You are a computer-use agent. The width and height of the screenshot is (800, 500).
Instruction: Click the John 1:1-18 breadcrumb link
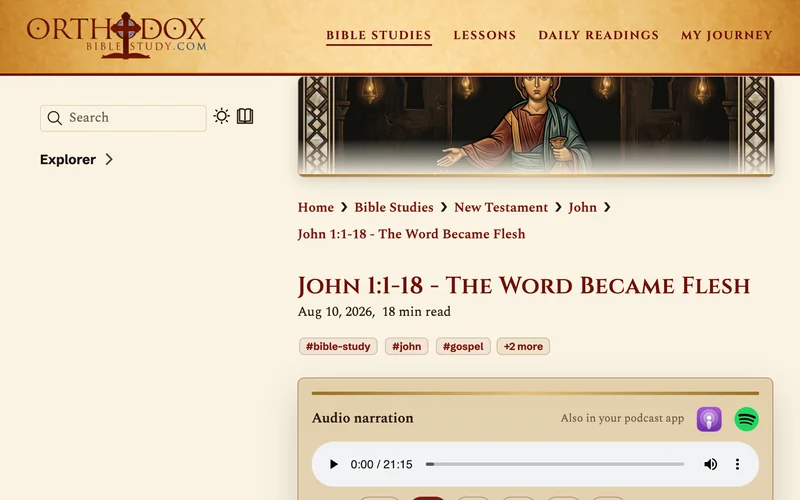pos(412,234)
